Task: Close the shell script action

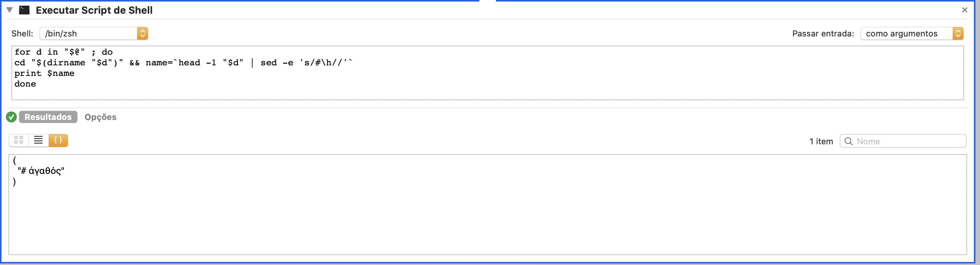Action: point(964,10)
